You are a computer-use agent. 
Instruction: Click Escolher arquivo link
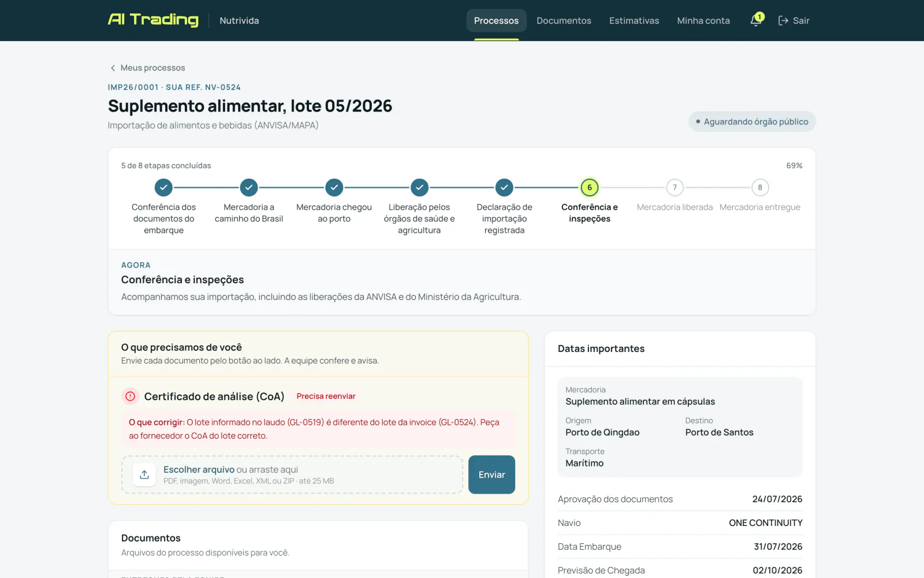199,469
